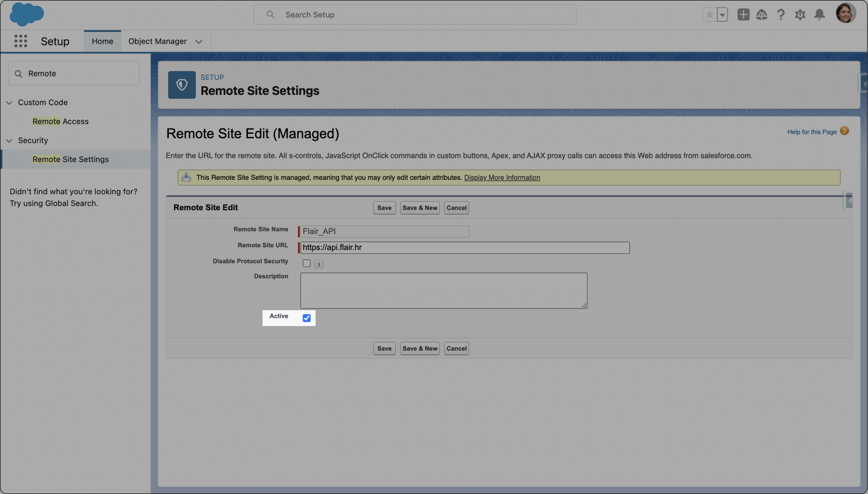Click the Favorites star icon

coord(710,14)
